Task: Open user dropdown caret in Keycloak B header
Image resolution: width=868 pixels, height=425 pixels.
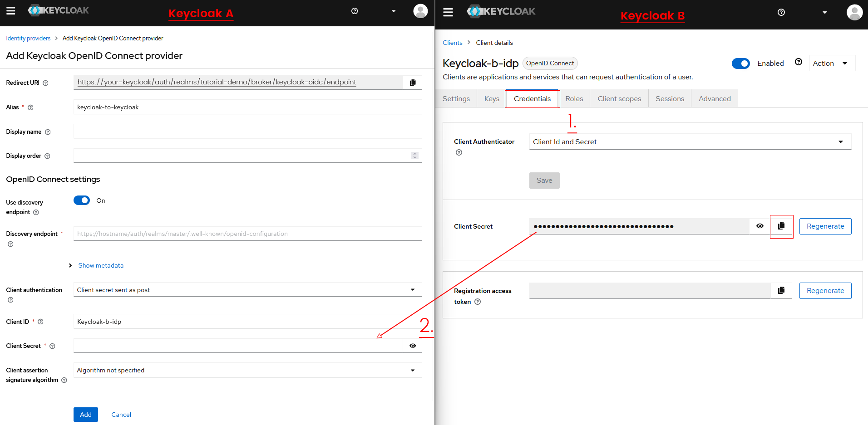Action: click(x=825, y=12)
